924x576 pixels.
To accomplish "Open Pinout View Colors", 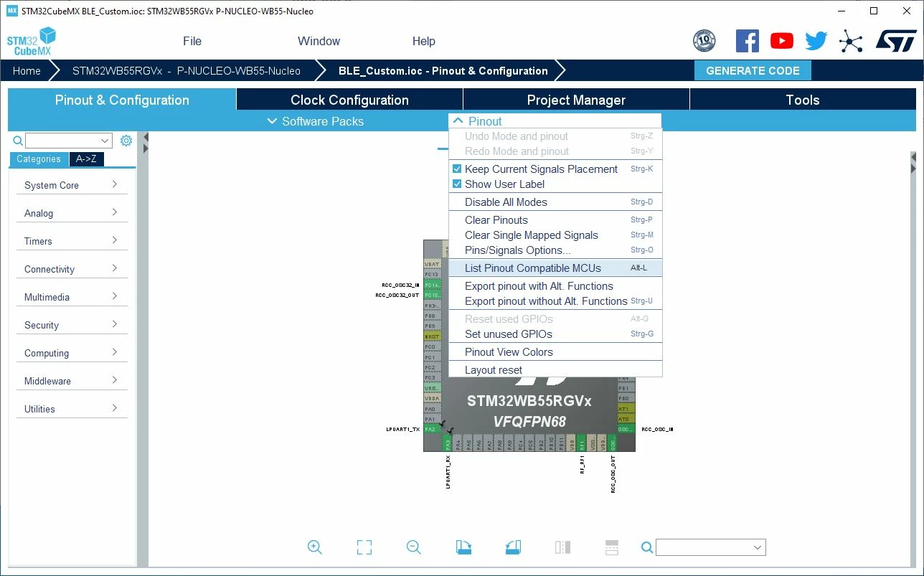I will click(555, 352).
